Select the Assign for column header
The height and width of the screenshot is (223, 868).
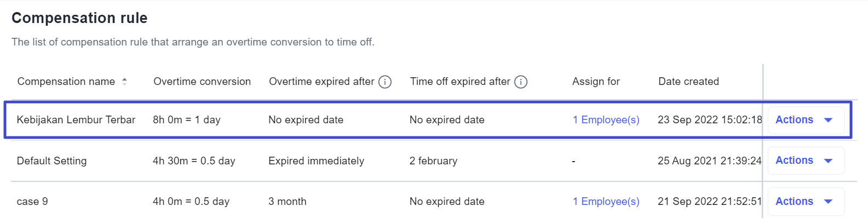[x=596, y=82]
